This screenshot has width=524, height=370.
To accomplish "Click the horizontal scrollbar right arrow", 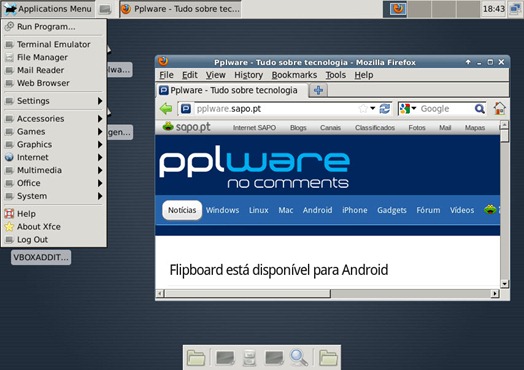I will 495,293.
